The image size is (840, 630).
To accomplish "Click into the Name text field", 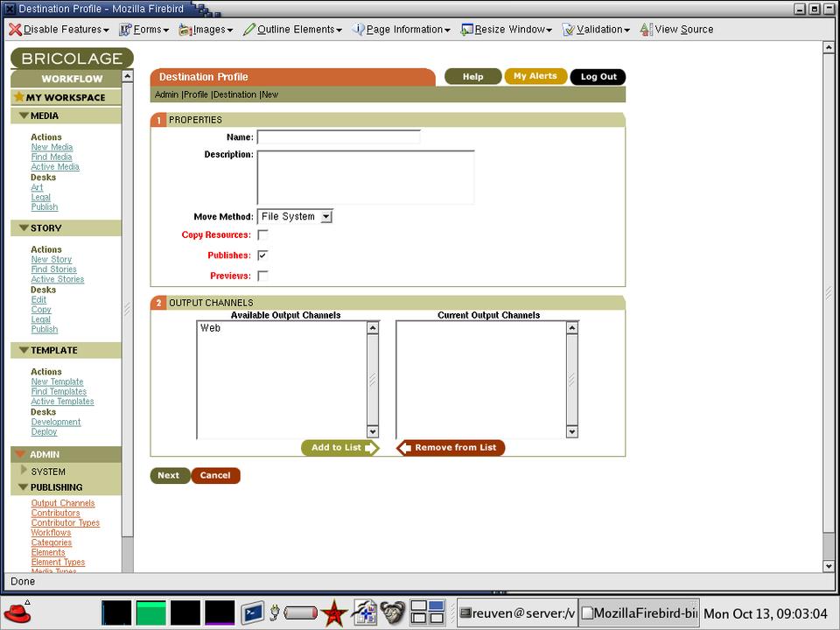I will [x=338, y=137].
